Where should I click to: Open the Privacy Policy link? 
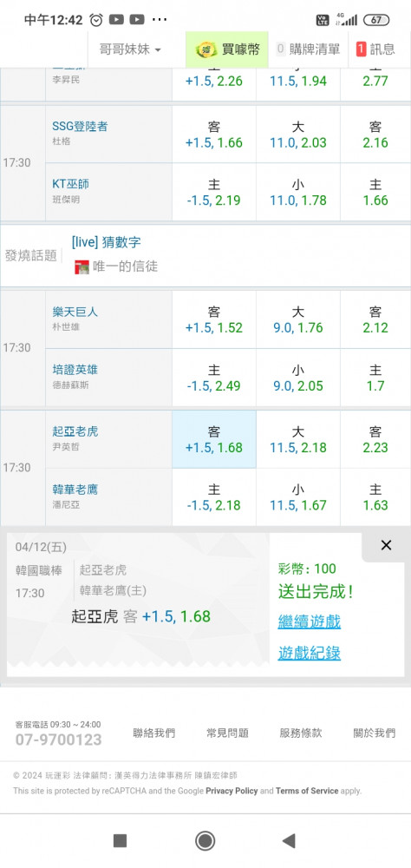click(232, 791)
